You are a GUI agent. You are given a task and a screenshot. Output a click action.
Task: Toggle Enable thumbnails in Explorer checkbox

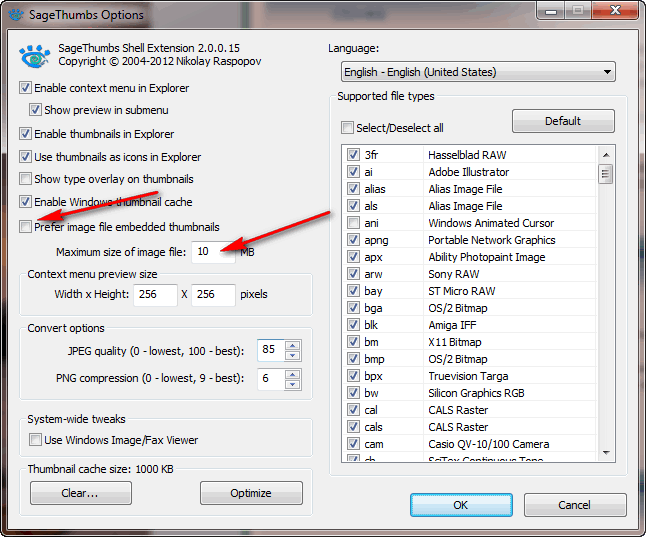25,134
